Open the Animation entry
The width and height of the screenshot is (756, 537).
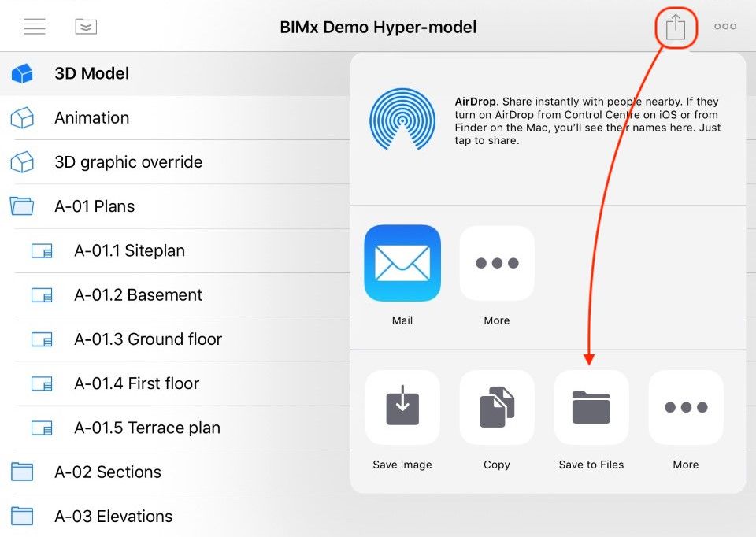(x=176, y=117)
